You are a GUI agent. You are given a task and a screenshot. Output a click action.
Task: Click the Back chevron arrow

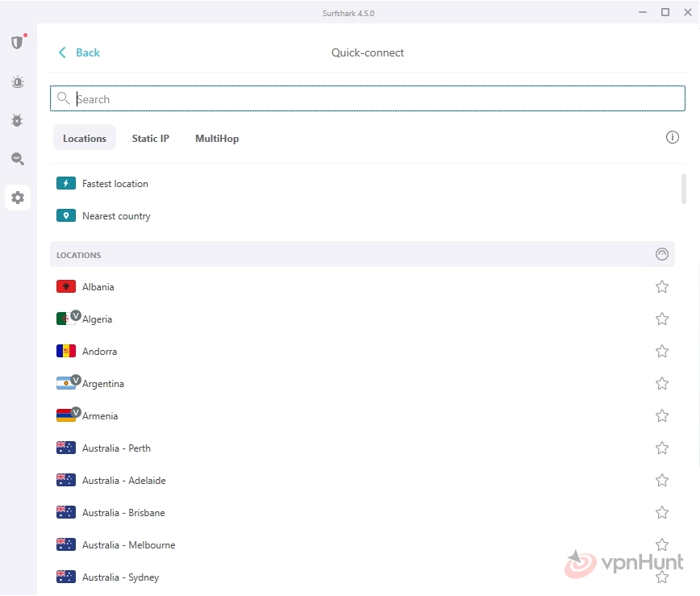tap(63, 52)
